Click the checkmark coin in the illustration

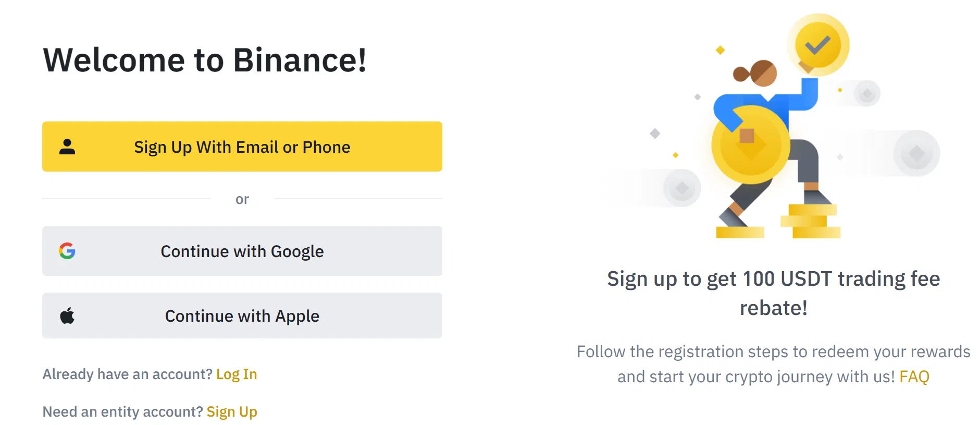click(x=817, y=45)
